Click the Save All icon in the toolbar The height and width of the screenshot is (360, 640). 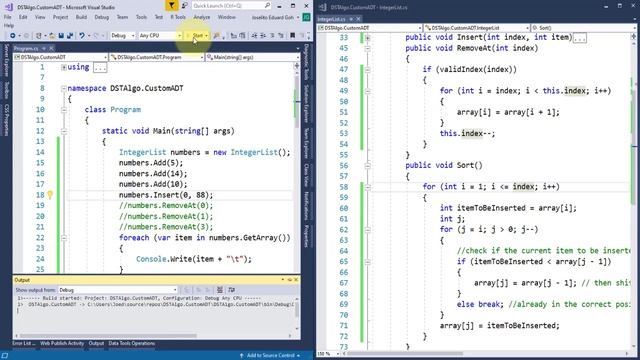(70, 36)
